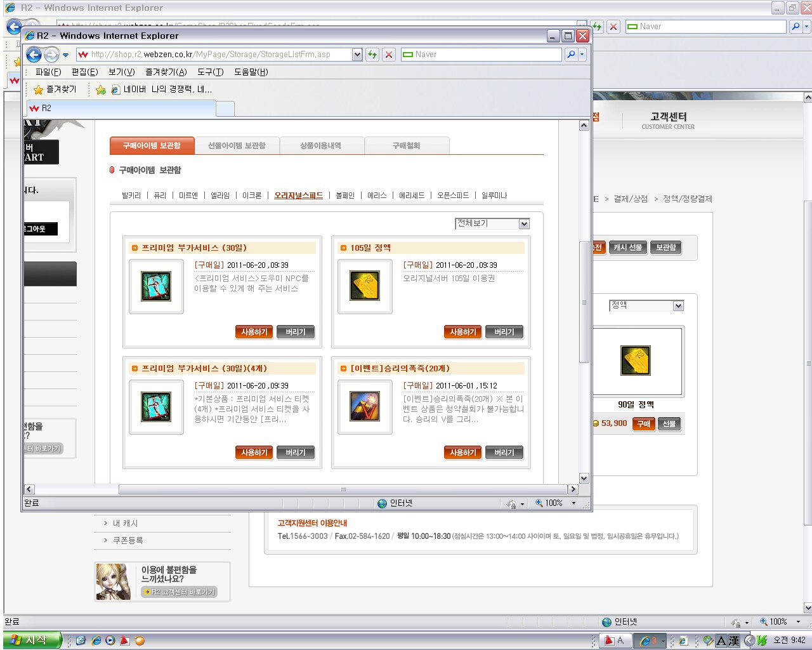Click 사용하기 for 105일 정액
Screen dimensions: 812x650
(x=462, y=332)
